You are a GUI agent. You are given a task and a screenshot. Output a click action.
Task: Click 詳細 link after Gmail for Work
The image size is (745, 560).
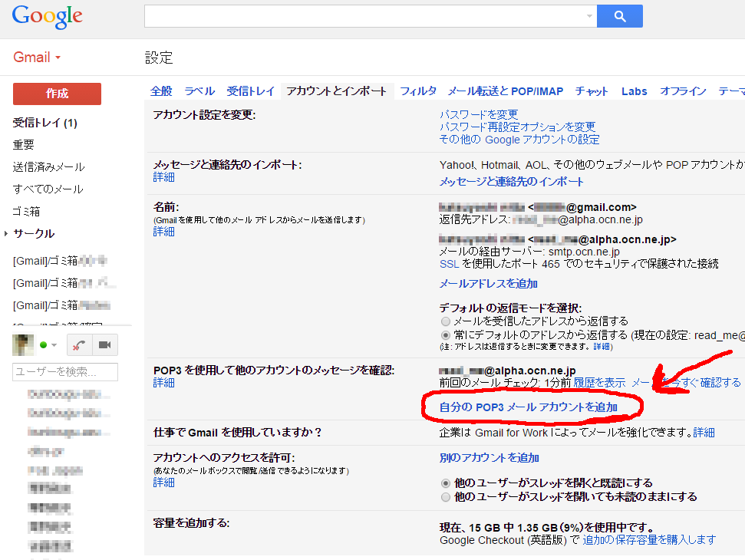click(x=704, y=433)
